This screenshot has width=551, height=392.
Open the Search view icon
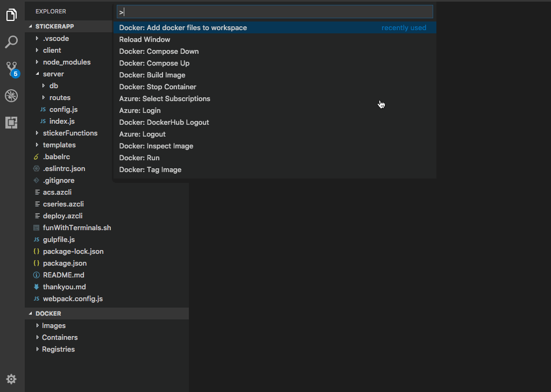click(11, 42)
